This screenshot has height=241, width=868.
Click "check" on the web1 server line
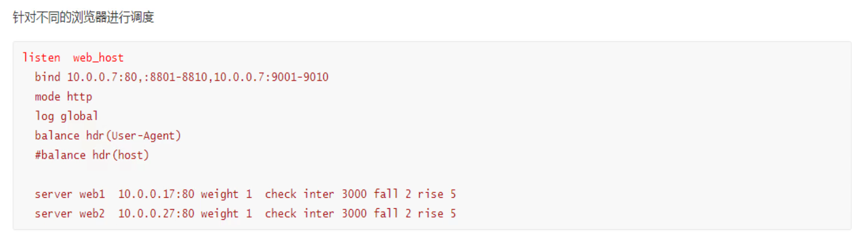tap(281, 194)
